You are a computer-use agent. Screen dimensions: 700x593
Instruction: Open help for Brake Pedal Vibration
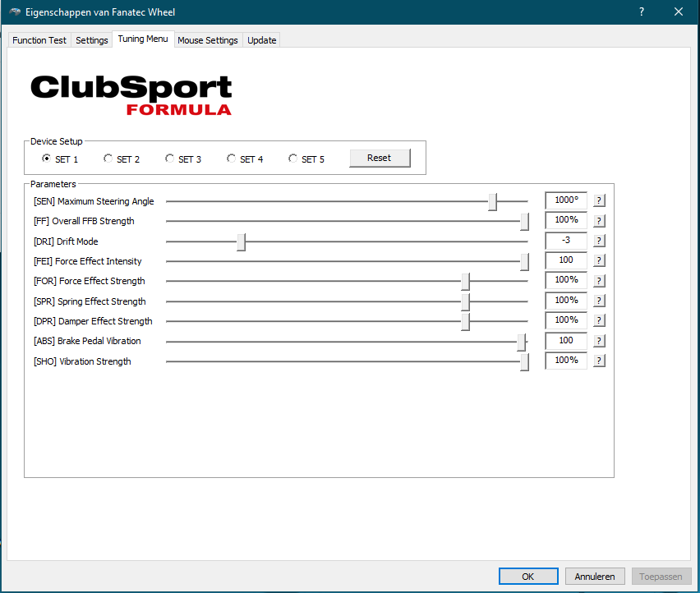(599, 341)
